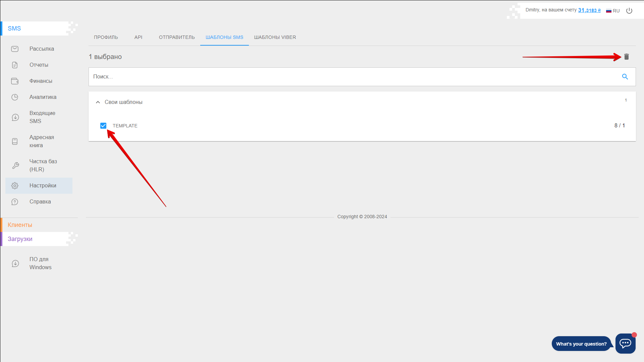Open Аналитика pie chart section
644x362 pixels.
[x=43, y=97]
